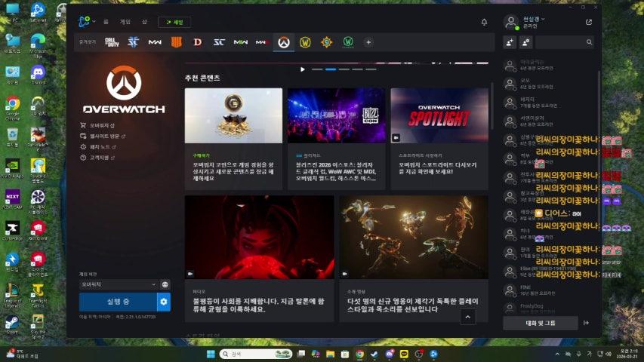Open File Explorer from the taskbar
Viewport: 644px width, 362px height.
(x=330, y=354)
